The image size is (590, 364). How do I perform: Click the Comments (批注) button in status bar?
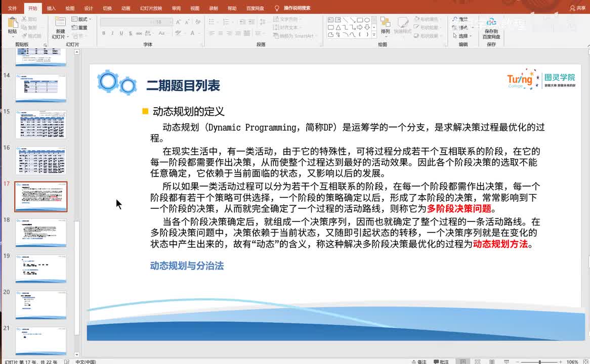(441, 361)
